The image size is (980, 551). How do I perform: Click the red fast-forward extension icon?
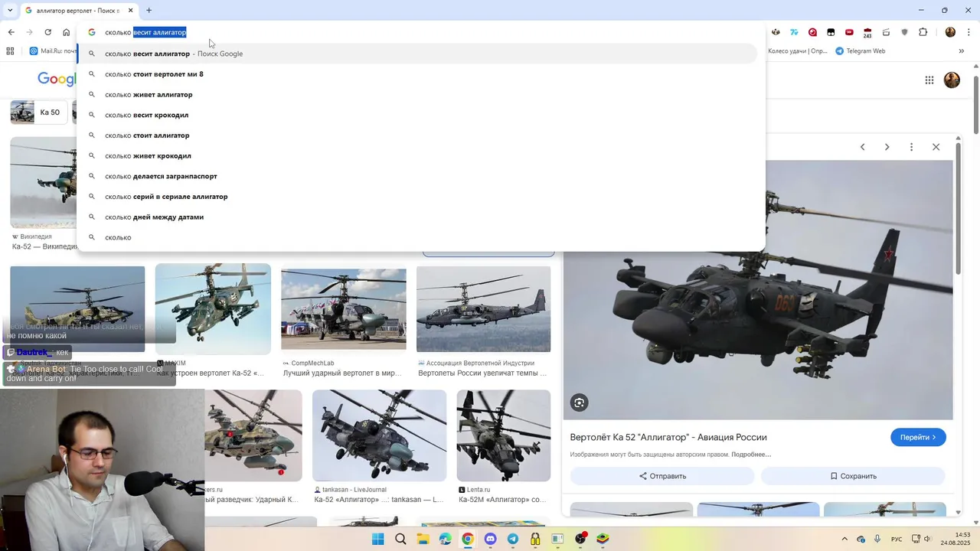[x=849, y=32]
